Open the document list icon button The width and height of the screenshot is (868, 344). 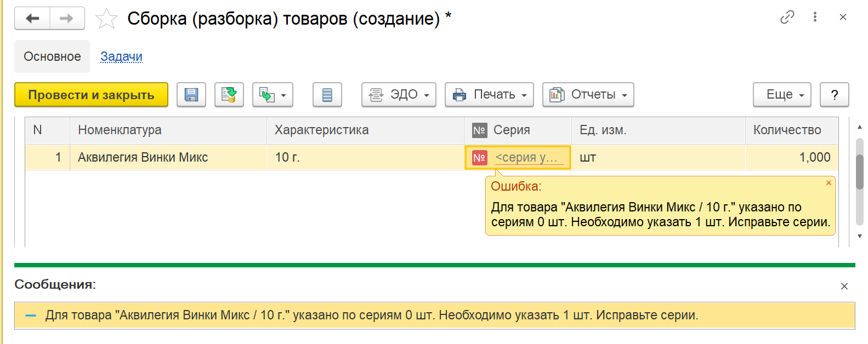click(x=327, y=95)
